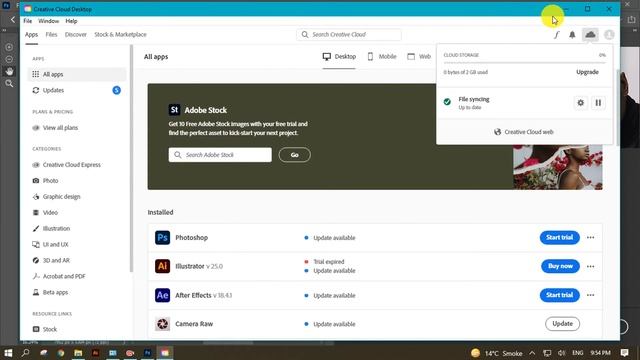Open the fonts icon in header
This screenshot has height=360, width=640.
point(556,35)
